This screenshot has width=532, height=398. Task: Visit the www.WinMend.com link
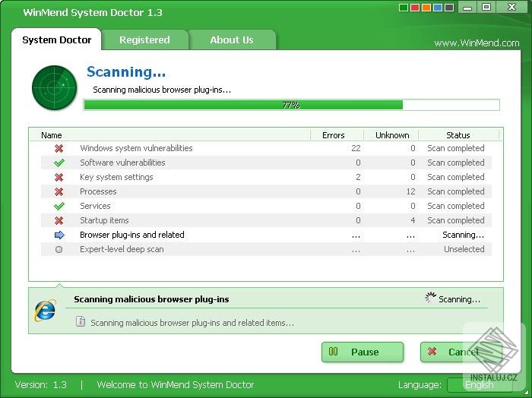(477, 43)
